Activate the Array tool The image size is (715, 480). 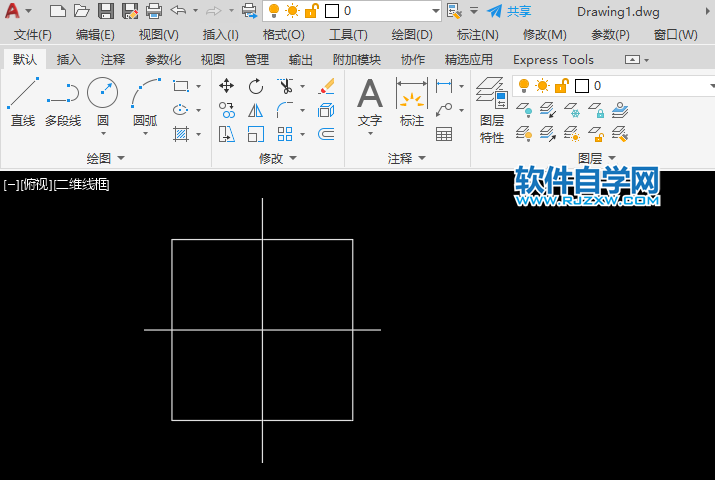tap(285, 134)
